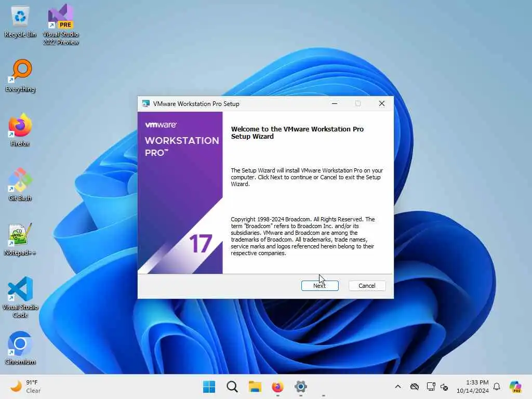Image resolution: width=532 pixels, height=399 pixels.
Task: Open notifications bell in the taskbar
Action: tap(497, 387)
